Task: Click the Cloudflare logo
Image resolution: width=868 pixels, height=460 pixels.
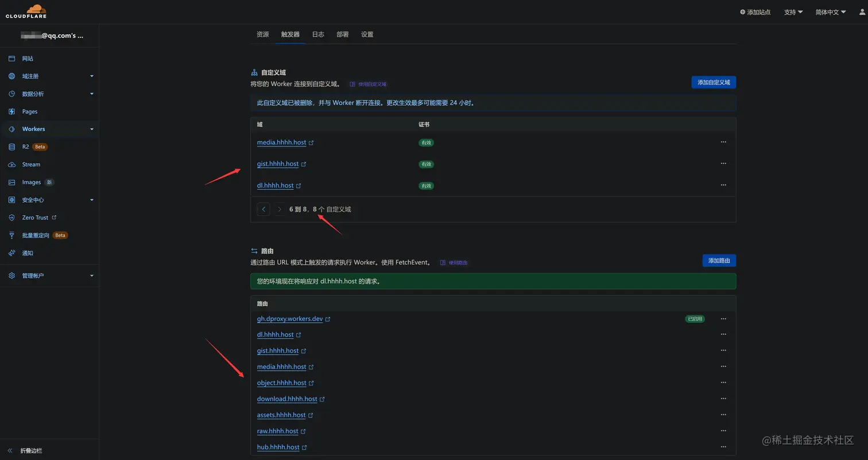Action: tap(26, 11)
